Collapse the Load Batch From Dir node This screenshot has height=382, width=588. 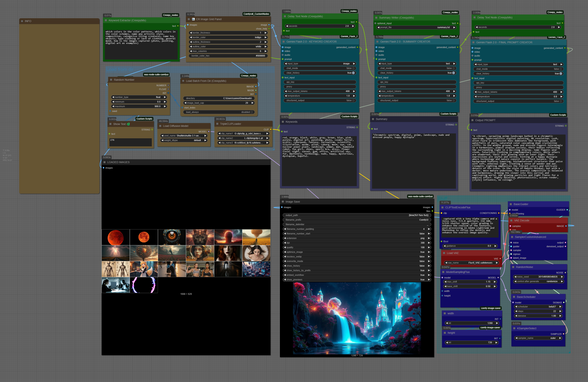[183, 81]
